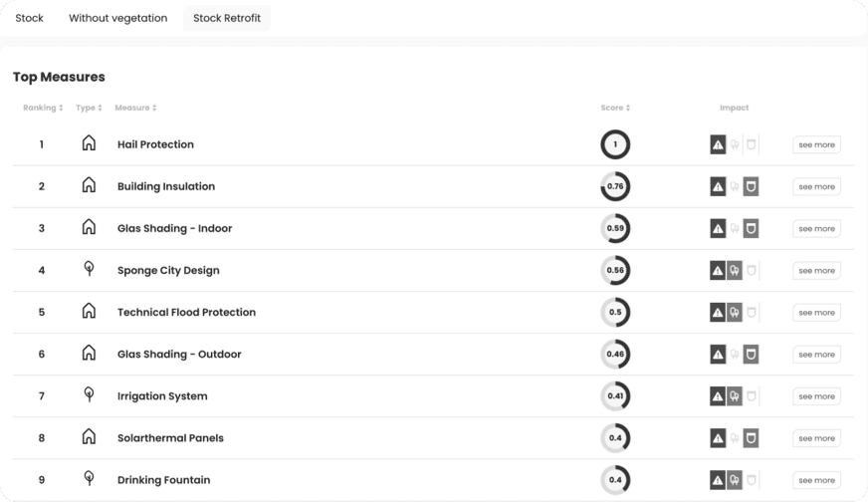Viewport: 868px width, 502px height.
Task: Sort by the Score column header
Action: pos(615,108)
